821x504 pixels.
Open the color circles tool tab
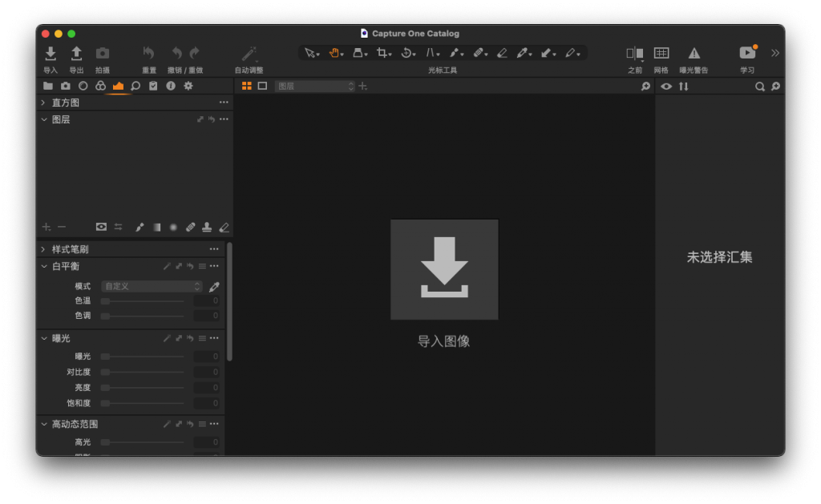[x=100, y=86]
